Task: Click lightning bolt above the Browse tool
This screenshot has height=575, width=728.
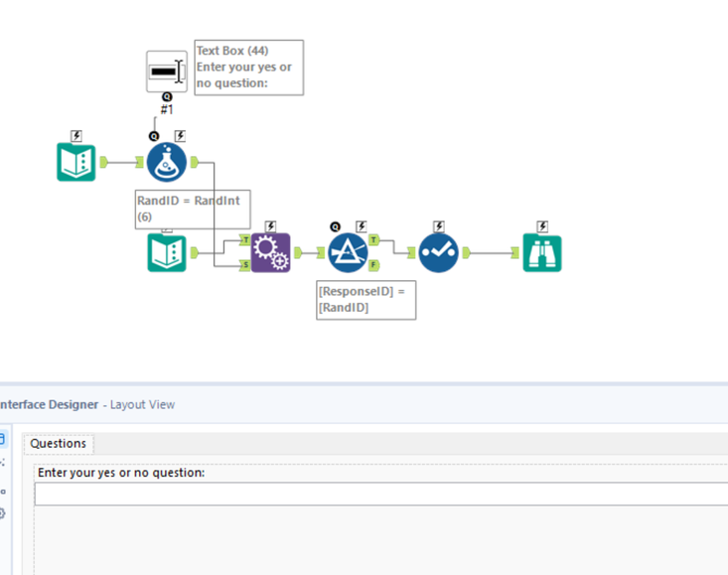Action: click(542, 226)
